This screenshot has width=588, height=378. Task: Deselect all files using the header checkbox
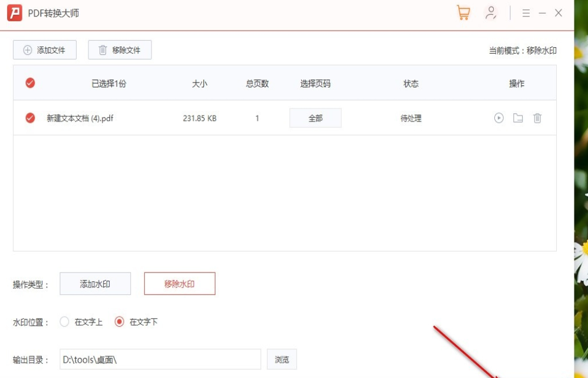[x=31, y=83]
